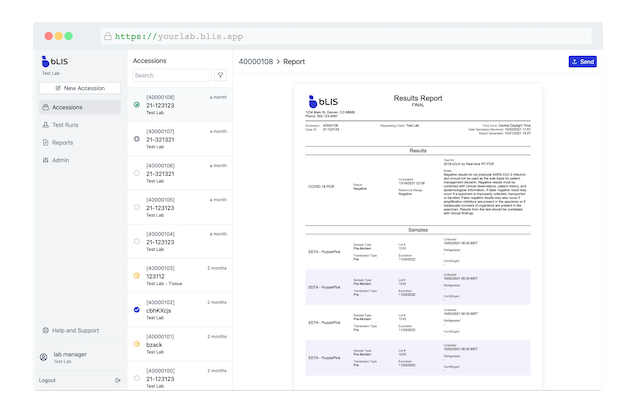Image resolution: width=636 pixels, height=412 pixels.
Task: Click the bLIS logo in sidebar
Action: click(56, 64)
